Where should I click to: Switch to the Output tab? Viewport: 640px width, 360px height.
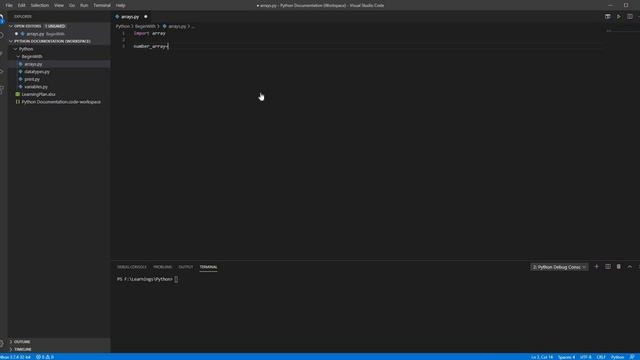coord(186,267)
